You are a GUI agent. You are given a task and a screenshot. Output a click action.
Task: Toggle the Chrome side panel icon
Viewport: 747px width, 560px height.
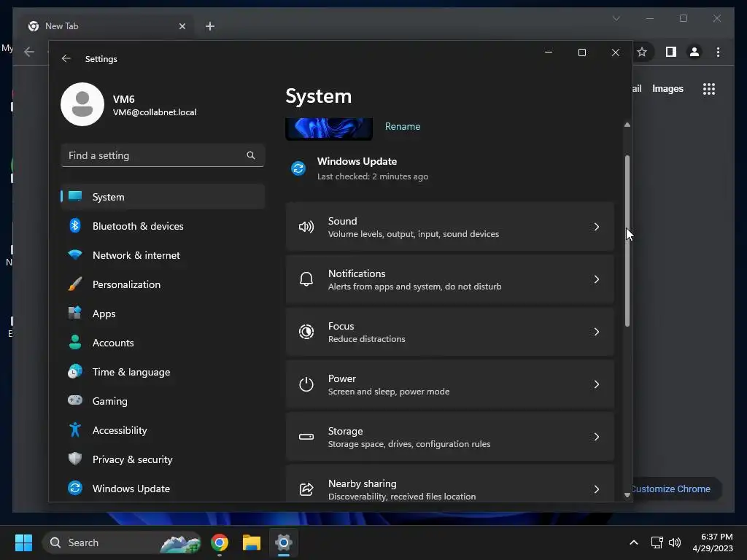(671, 52)
